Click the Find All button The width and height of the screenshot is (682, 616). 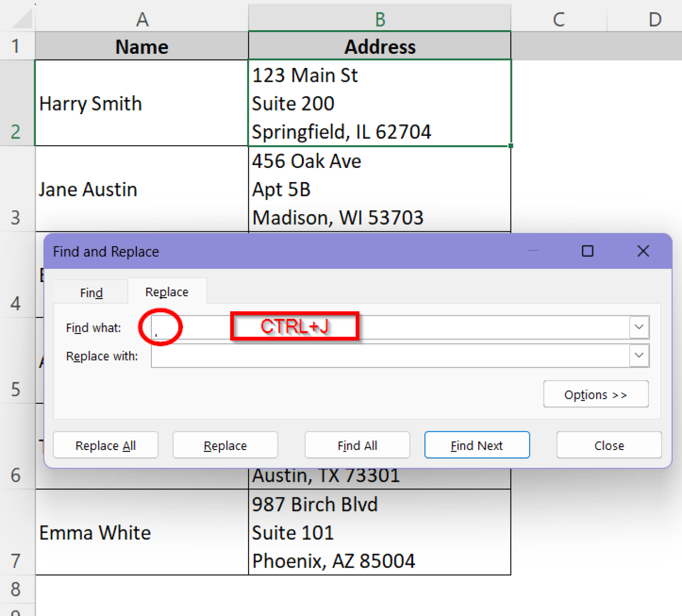click(357, 445)
